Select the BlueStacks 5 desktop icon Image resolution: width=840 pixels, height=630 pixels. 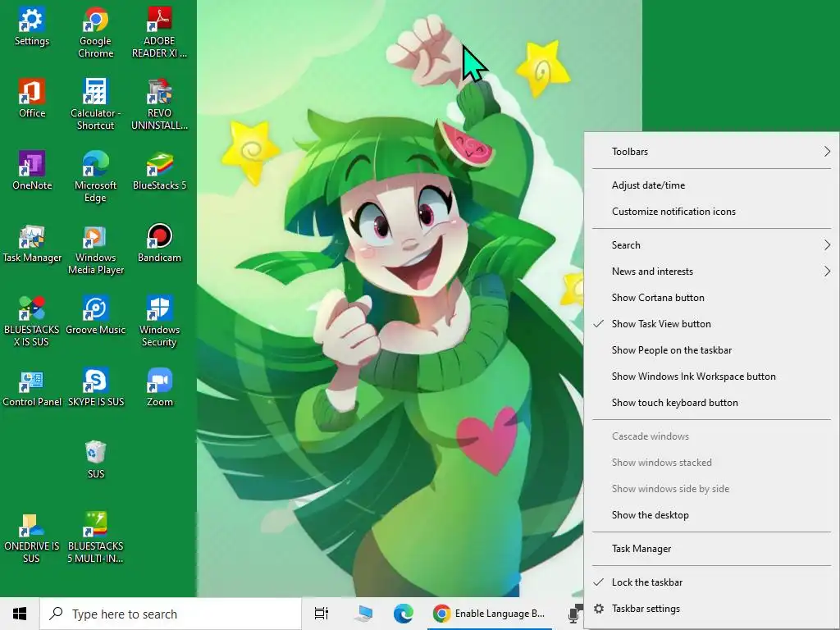click(x=159, y=171)
